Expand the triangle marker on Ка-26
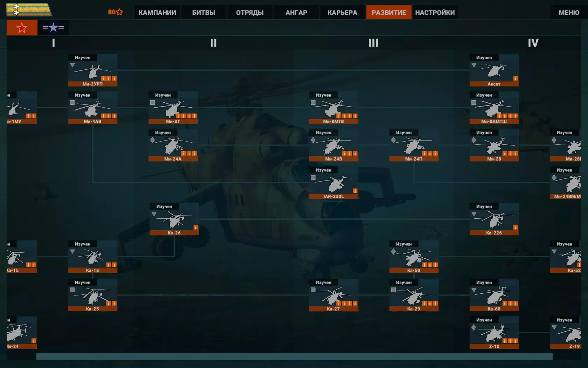This screenshot has width=588, height=368. click(154, 214)
